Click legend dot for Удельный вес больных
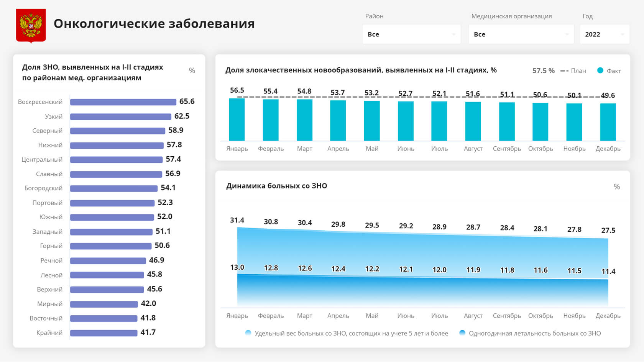The width and height of the screenshot is (644, 362). tap(248, 333)
